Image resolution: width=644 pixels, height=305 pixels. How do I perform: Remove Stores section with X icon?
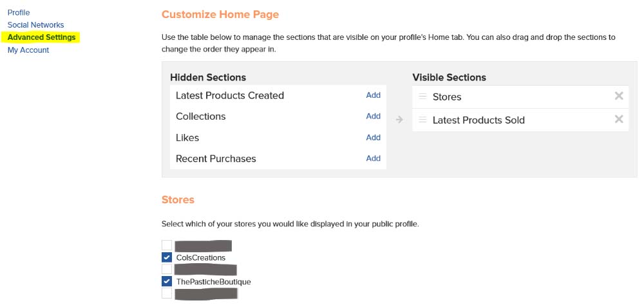pos(618,96)
